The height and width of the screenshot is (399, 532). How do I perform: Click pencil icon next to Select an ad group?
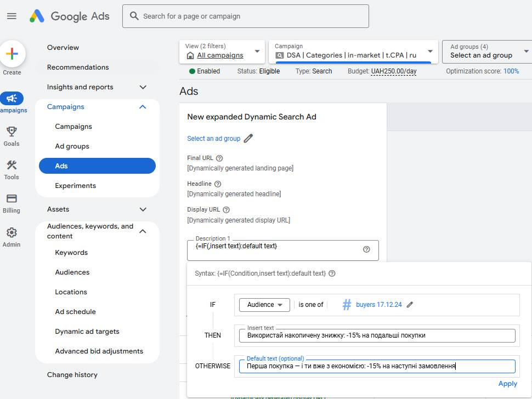point(248,139)
